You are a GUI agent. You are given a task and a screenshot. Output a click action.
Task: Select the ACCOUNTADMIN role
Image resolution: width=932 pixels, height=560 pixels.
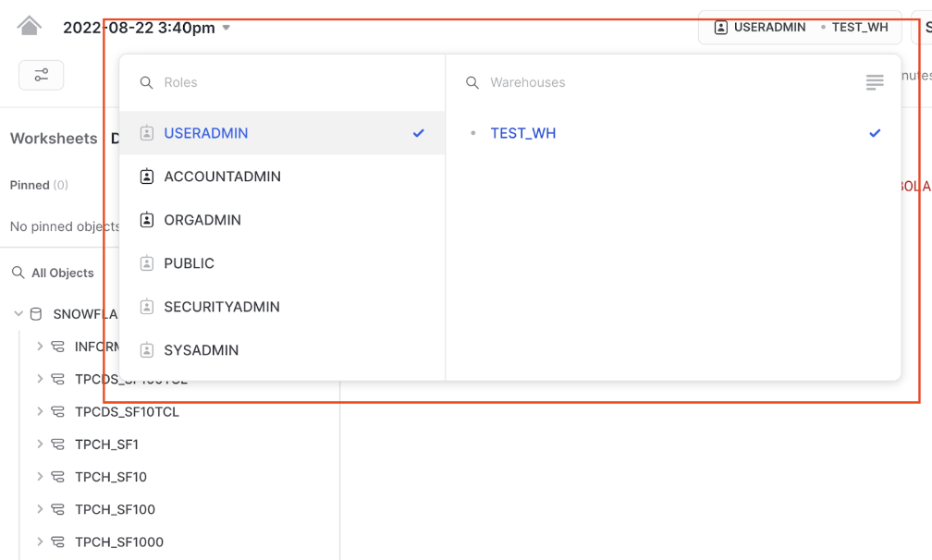[x=282, y=177]
